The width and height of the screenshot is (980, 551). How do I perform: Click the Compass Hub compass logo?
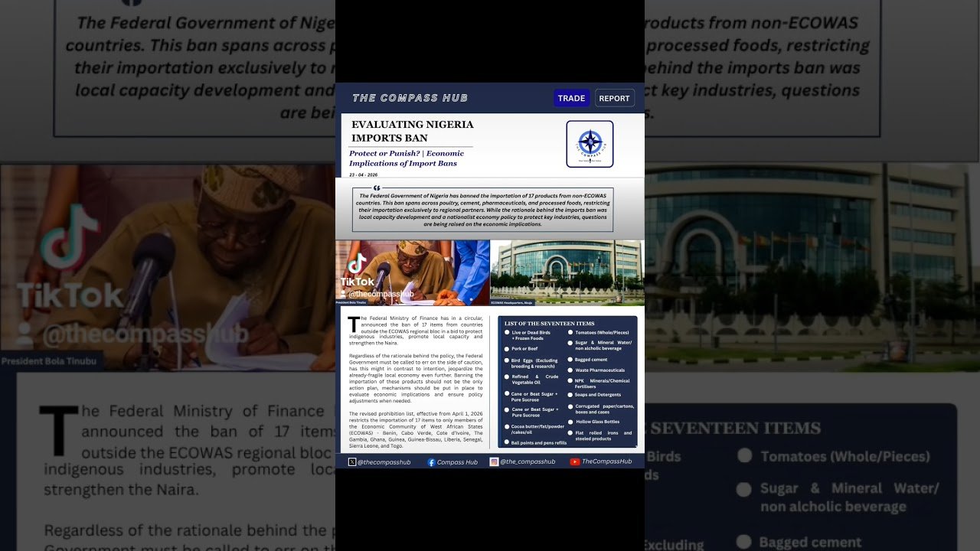[x=590, y=142]
